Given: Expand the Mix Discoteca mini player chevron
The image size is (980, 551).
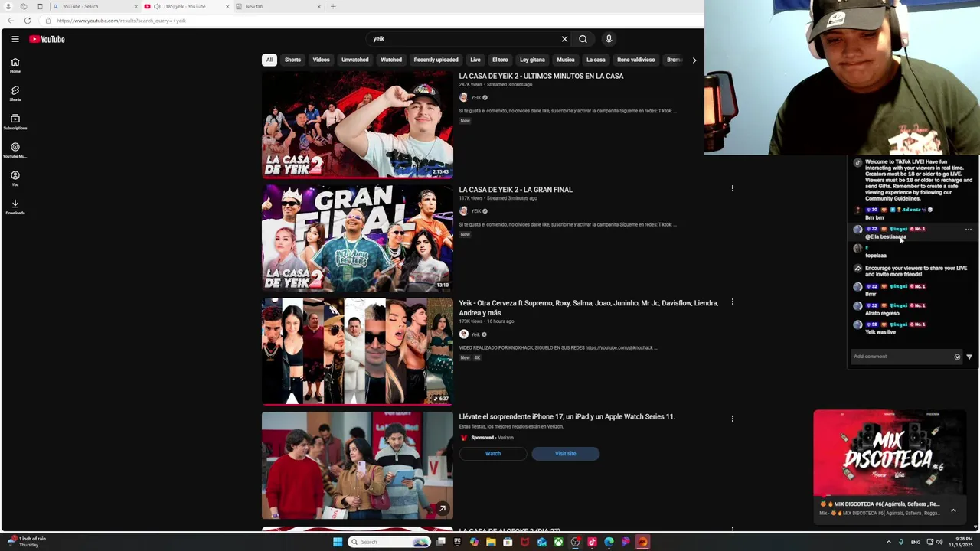Looking at the screenshot, I should [953, 510].
